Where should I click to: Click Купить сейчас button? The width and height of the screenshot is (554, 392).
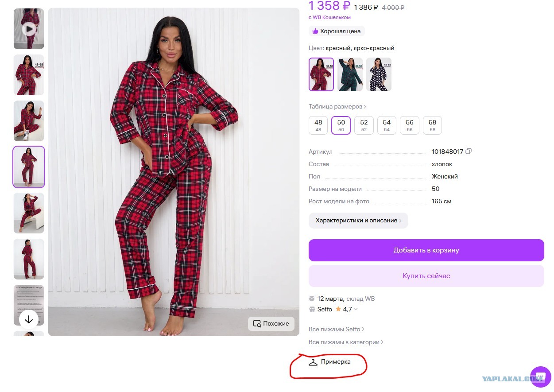(426, 276)
